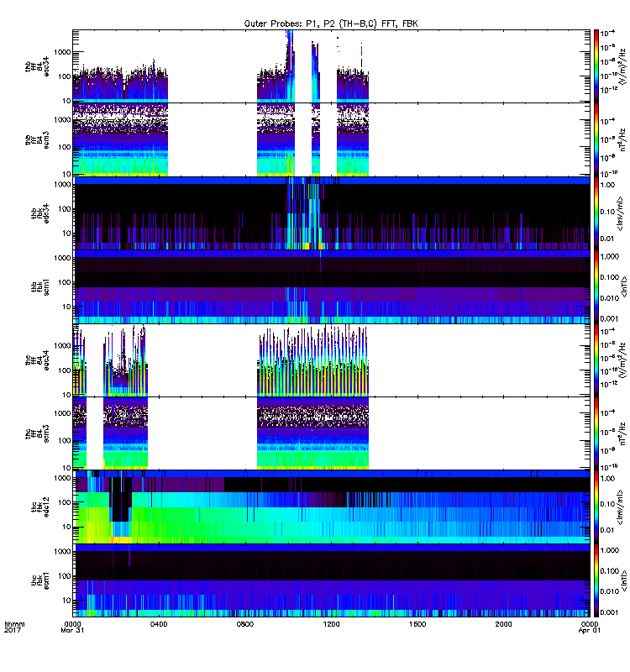
Task: Click the '100' frequency tick on thb scm3 panel
Action: pos(65,147)
